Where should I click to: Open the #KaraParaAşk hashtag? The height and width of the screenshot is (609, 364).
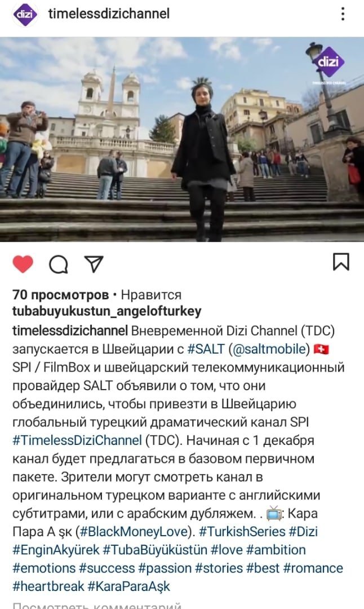pos(129,586)
